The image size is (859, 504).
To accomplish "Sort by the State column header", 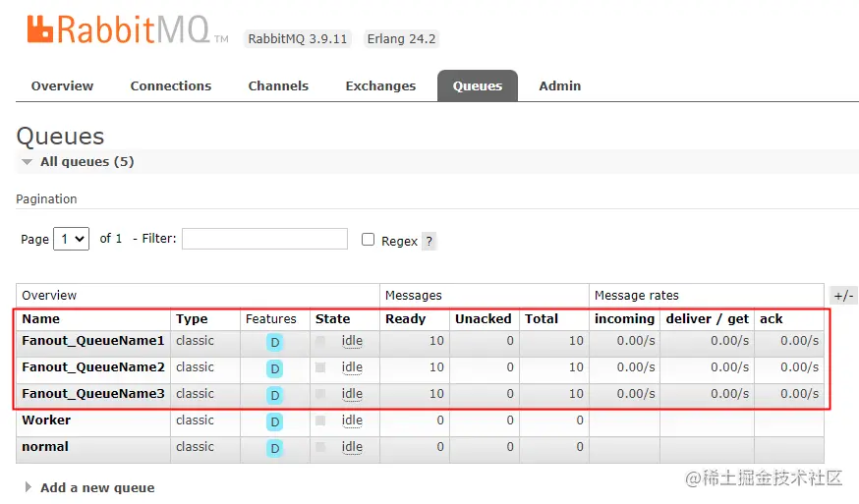I will (332, 319).
